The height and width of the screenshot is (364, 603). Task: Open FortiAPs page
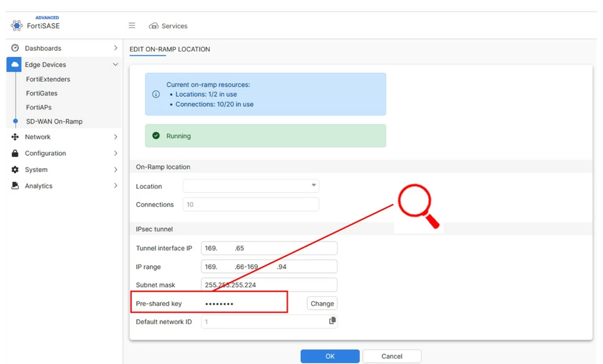pos(39,107)
